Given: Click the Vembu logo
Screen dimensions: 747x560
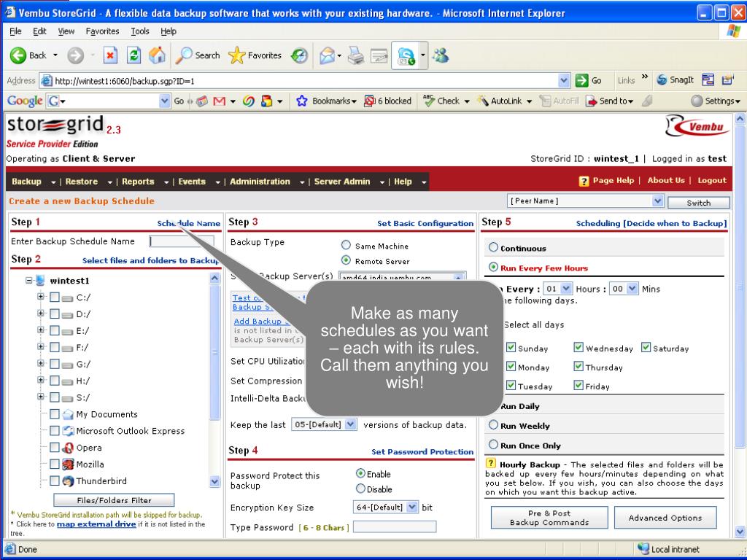Looking at the screenshot, I should 697,127.
